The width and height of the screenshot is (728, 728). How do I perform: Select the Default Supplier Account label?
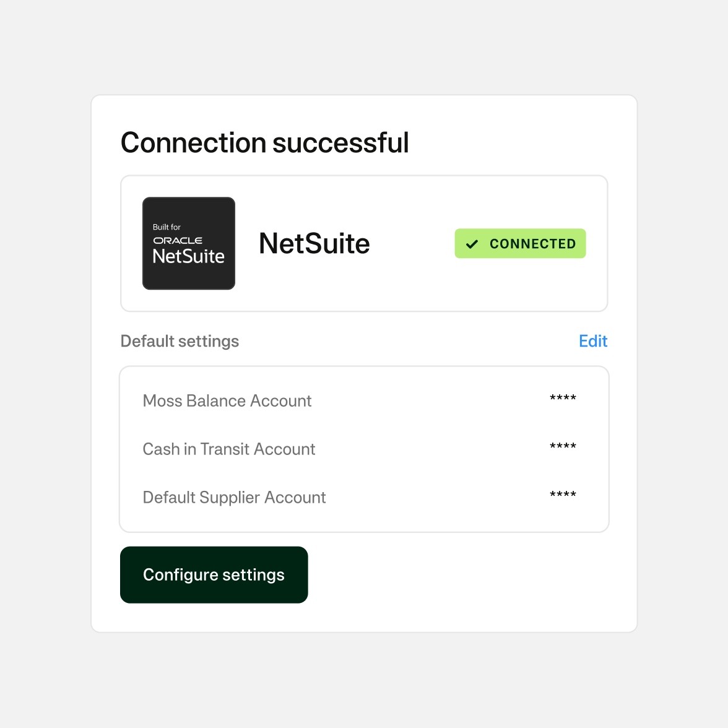pyautogui.click(x=234, y=498)
